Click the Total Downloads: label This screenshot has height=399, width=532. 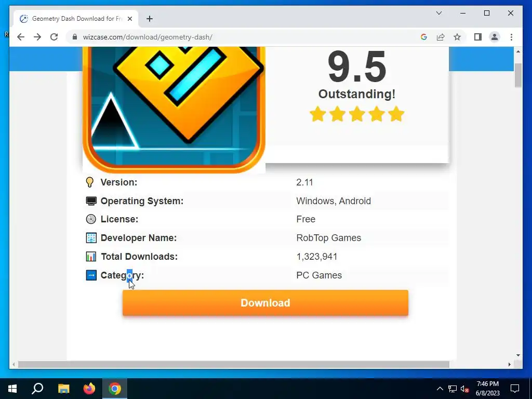coord(139,257)
